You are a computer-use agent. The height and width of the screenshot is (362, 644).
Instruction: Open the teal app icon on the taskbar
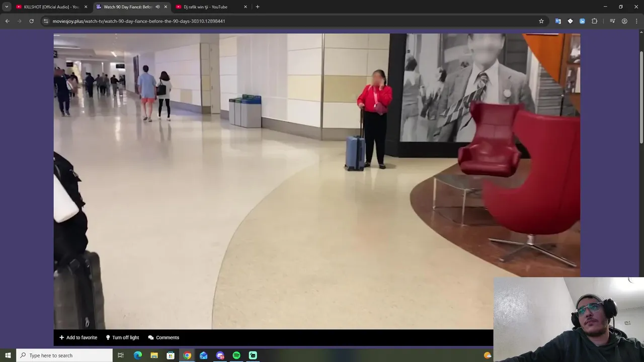point(253,355)
